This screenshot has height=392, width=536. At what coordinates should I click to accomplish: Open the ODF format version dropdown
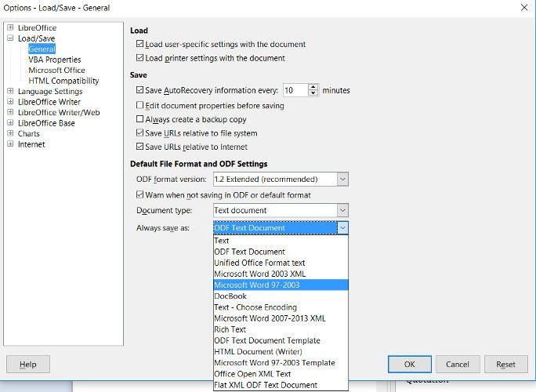tap(342, 180)
